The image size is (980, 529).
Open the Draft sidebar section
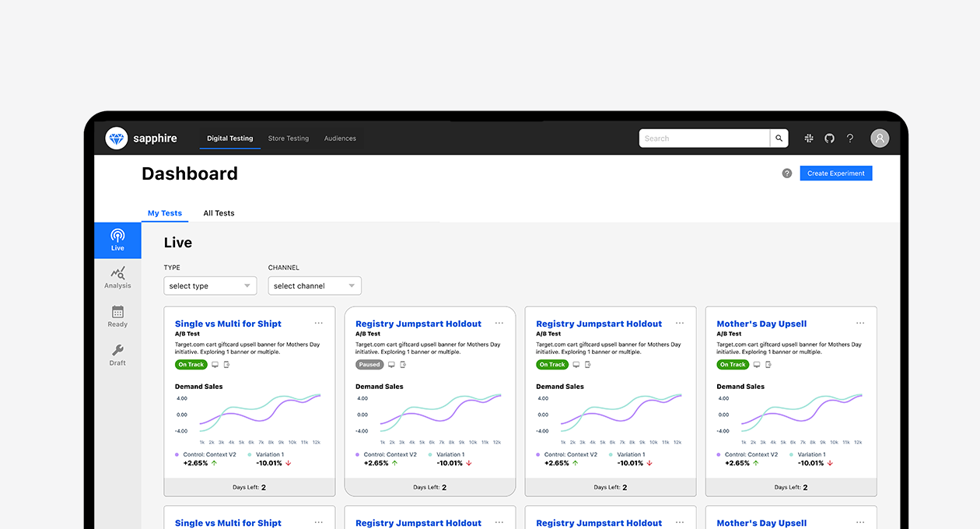click(117, 355)
